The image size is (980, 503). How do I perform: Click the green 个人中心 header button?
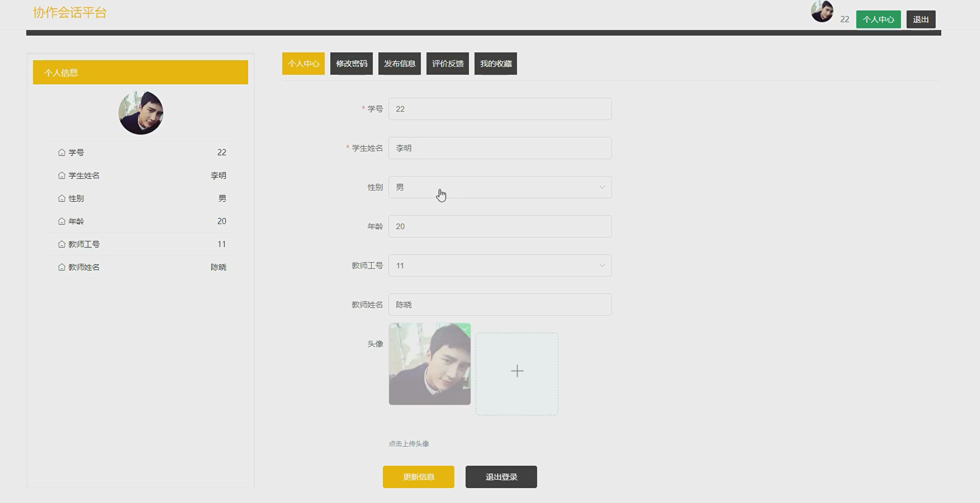pyautogui.click(x=878, y=19)
